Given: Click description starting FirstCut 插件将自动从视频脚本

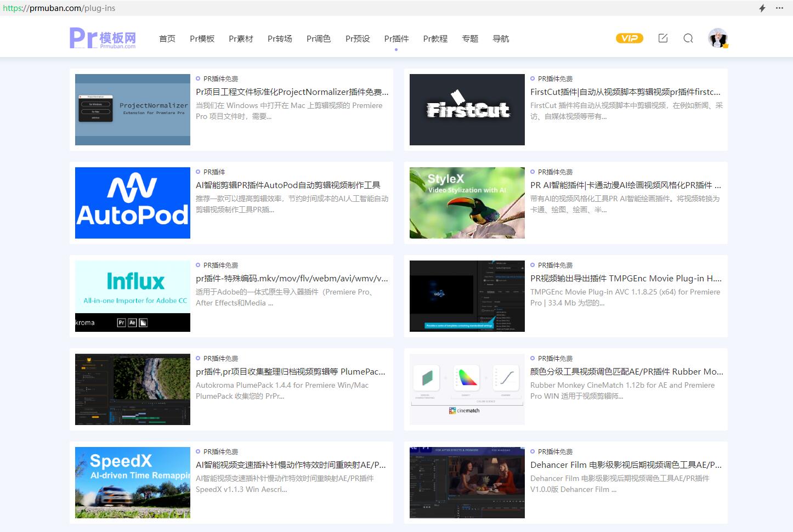Looking at the screenshot, I should (x=627, y=111).
